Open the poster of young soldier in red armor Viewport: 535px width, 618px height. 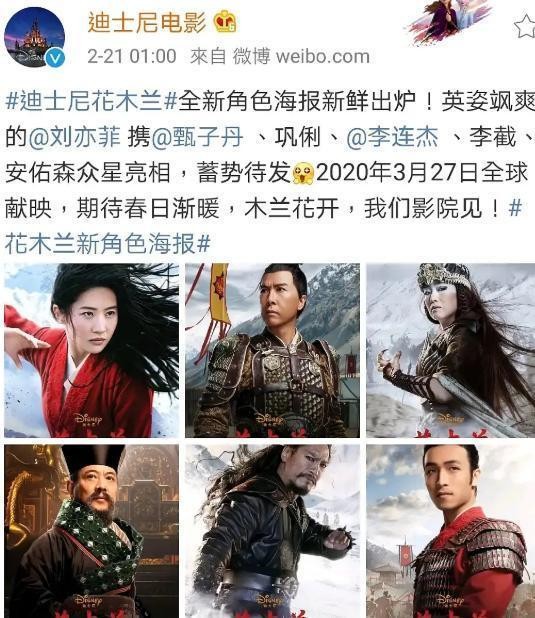(x=451, y=531)
